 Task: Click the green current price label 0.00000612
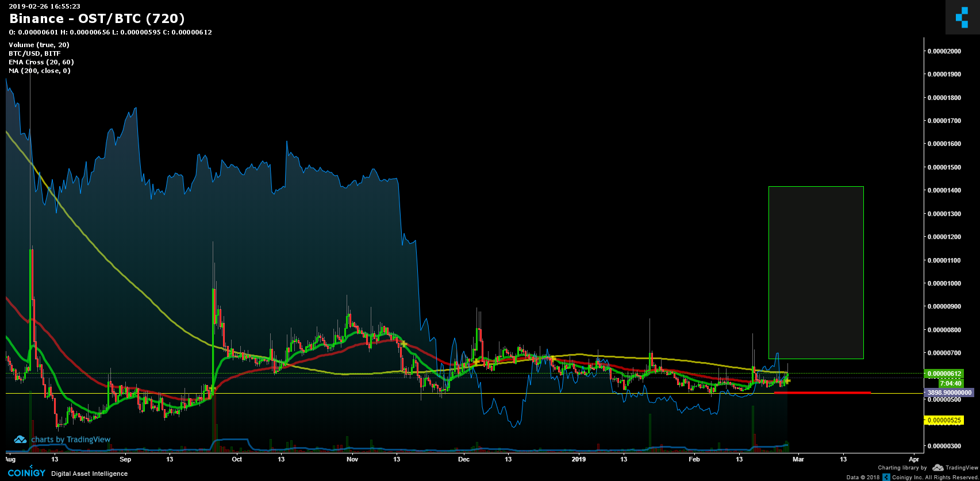(x=943, y=374)
